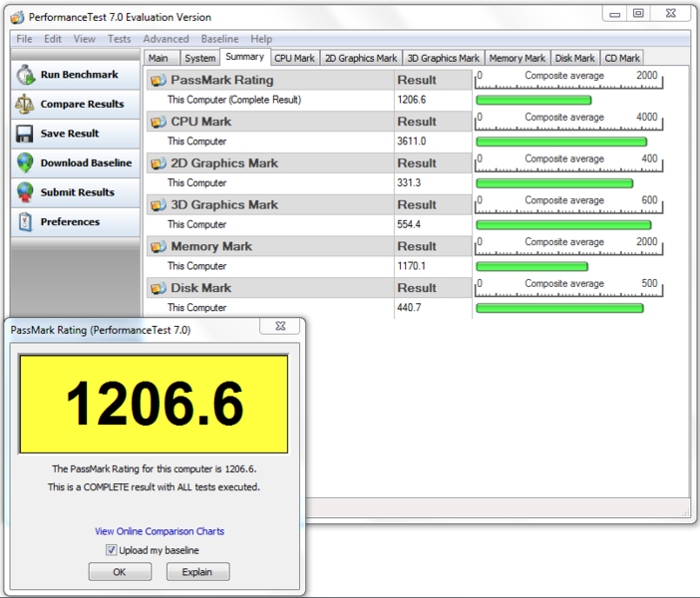This screenshot has width=700, height=598.
Task: Close the PassMark Rating dialog
Action: [280, 326]
